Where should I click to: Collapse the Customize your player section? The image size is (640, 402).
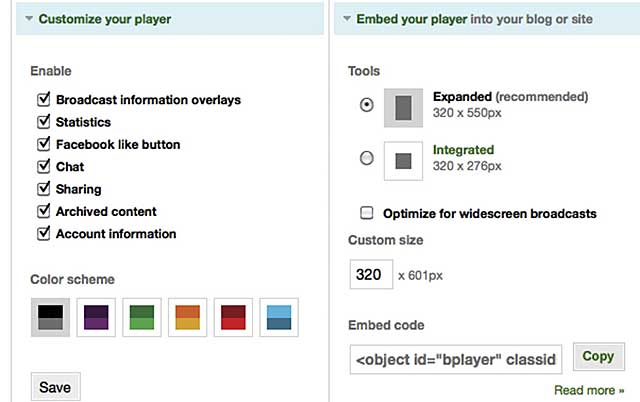[x=29, y=18]
